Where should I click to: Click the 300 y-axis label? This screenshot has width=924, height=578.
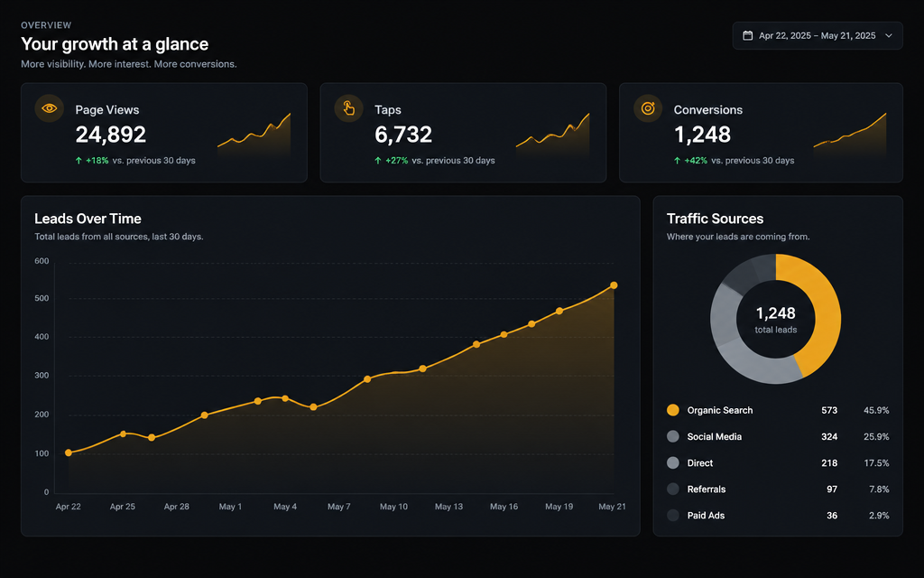[42, 375]
